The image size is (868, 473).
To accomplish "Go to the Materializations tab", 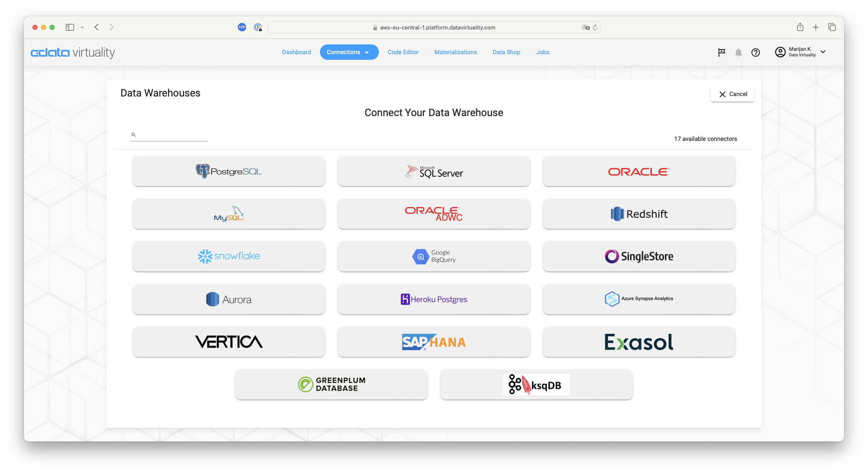I will click(x=455, y=52).
